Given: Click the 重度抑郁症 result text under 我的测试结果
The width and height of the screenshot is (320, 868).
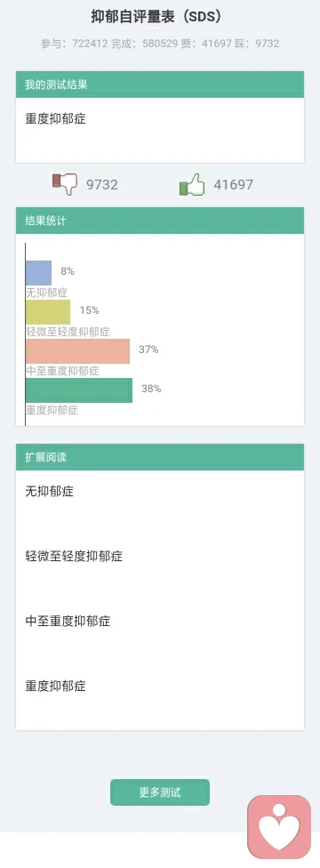Looking at the screenshot, I should [x=55, y=118].
